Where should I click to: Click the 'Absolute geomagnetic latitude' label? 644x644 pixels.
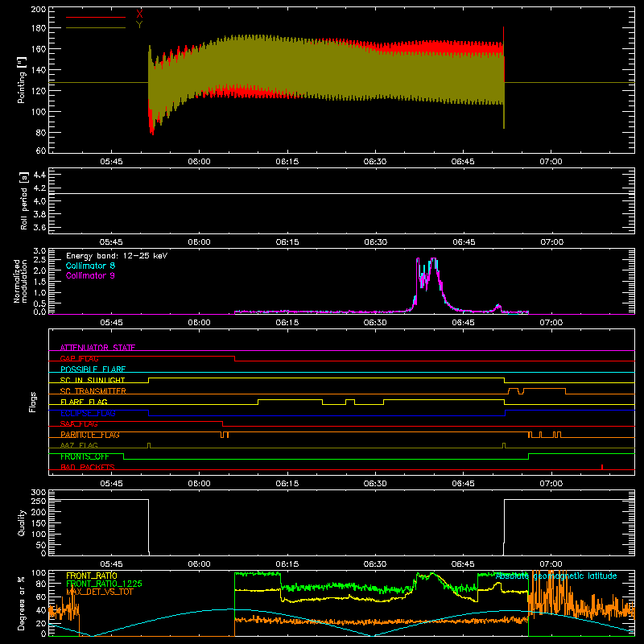(x=556, y=576)
